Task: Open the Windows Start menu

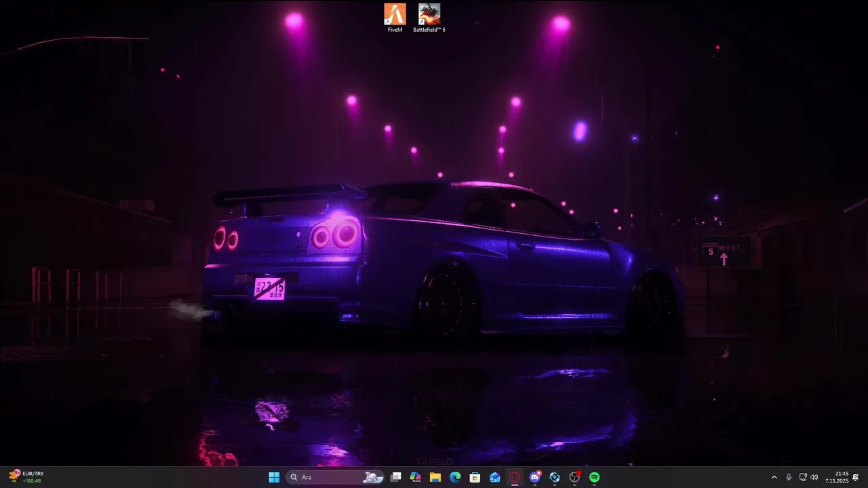Action: click(274, 477)
